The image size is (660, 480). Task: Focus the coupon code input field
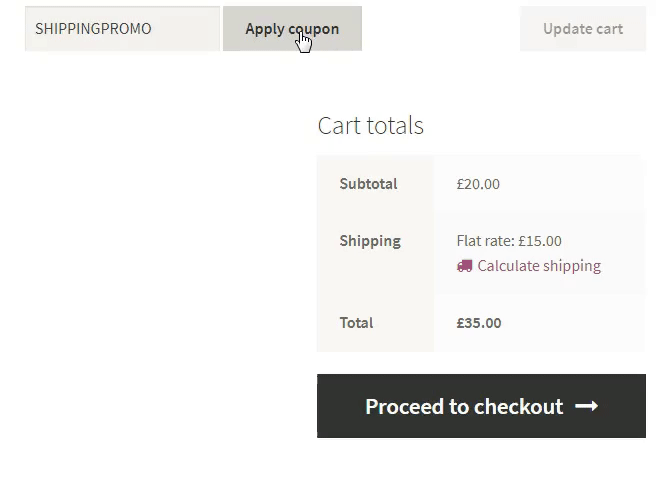click(122, 29)
